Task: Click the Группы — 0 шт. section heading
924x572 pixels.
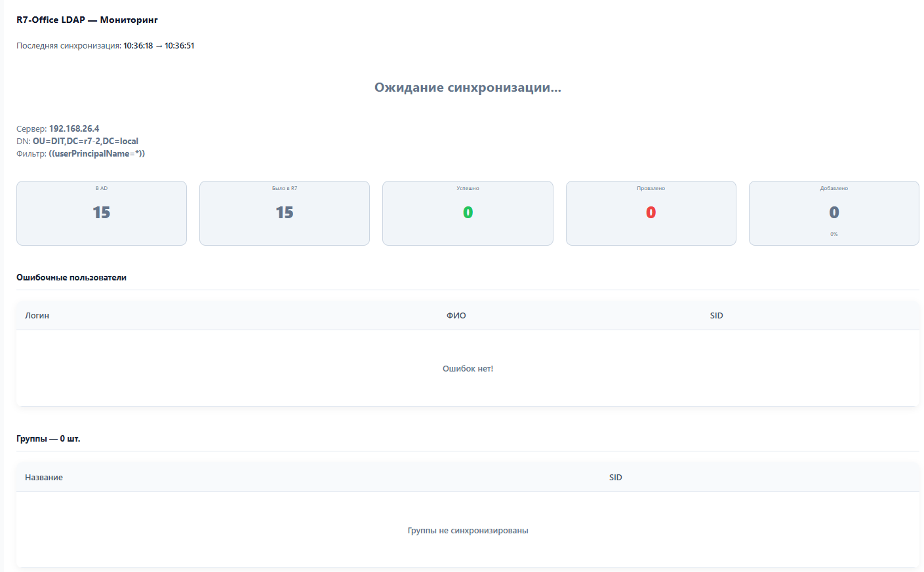Action: (x=49, y=439)
